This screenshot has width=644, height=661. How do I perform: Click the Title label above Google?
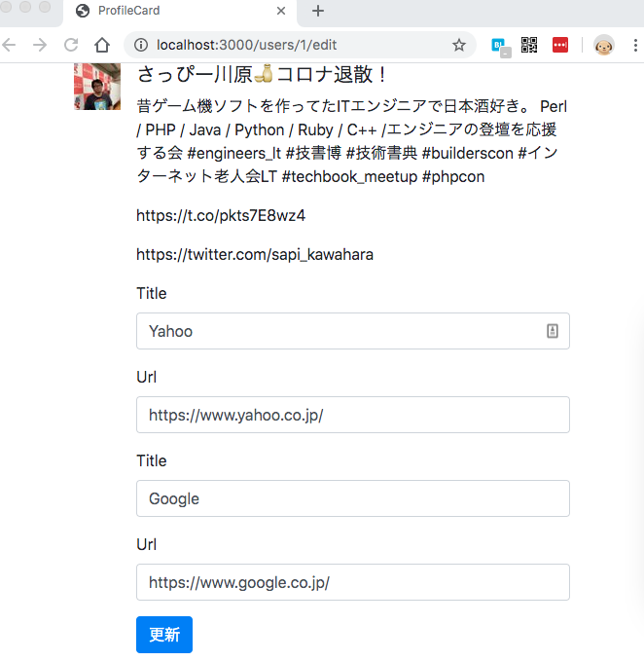pos(152,460)
